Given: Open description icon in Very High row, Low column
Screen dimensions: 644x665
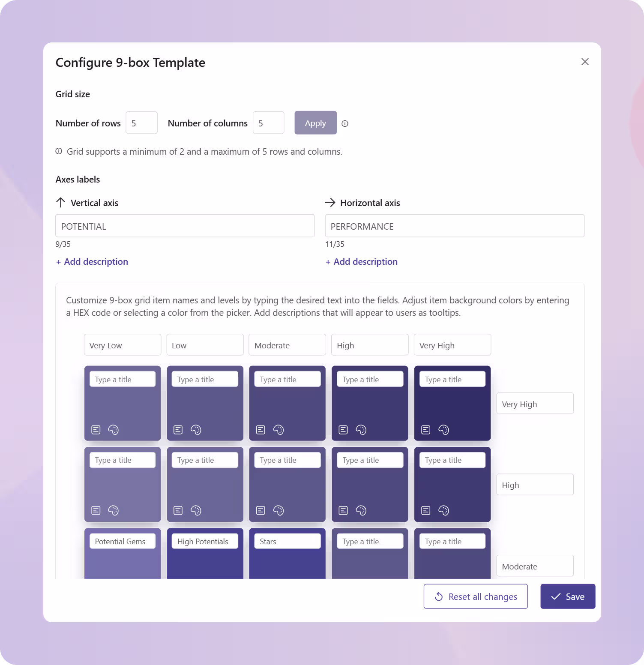Looking at the screenshot, I should click(x=178, y=430).
